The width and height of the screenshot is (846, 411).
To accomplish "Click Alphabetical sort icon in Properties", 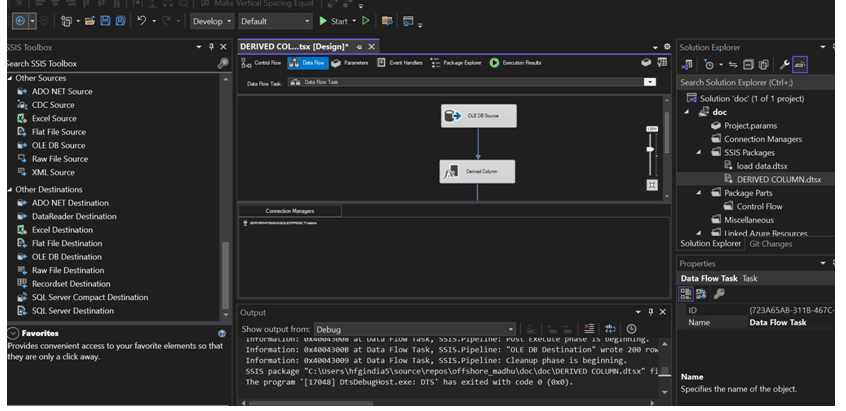I will (701, 294).
